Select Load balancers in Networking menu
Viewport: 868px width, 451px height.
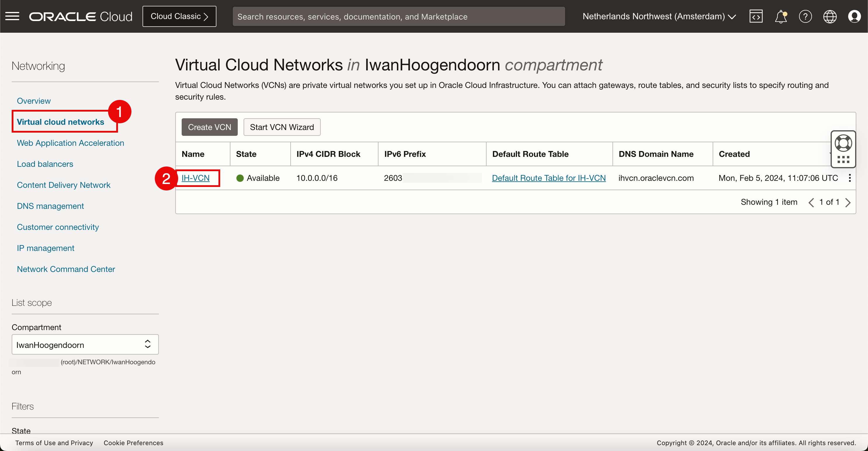45,164
